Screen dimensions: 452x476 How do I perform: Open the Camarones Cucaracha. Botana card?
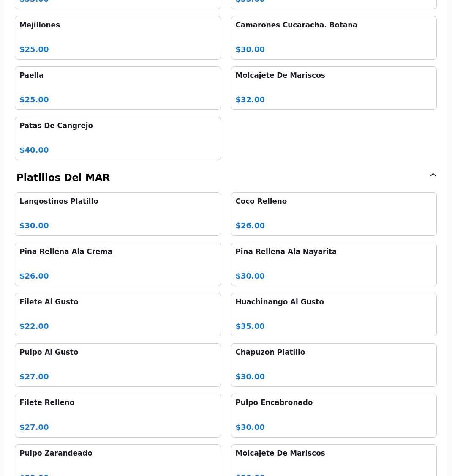pyautogui.click(x=334, y=38)
